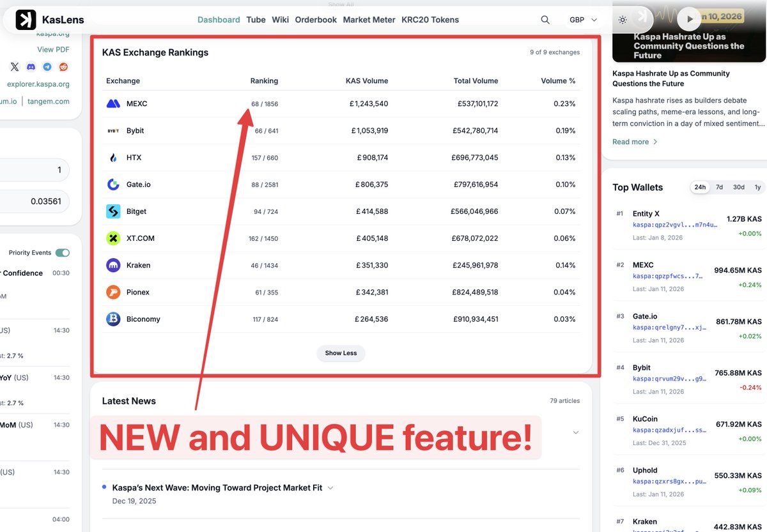
Task: Select the 1y Top Wallets range
Action: pyautogui.click(x=758, y=187)
